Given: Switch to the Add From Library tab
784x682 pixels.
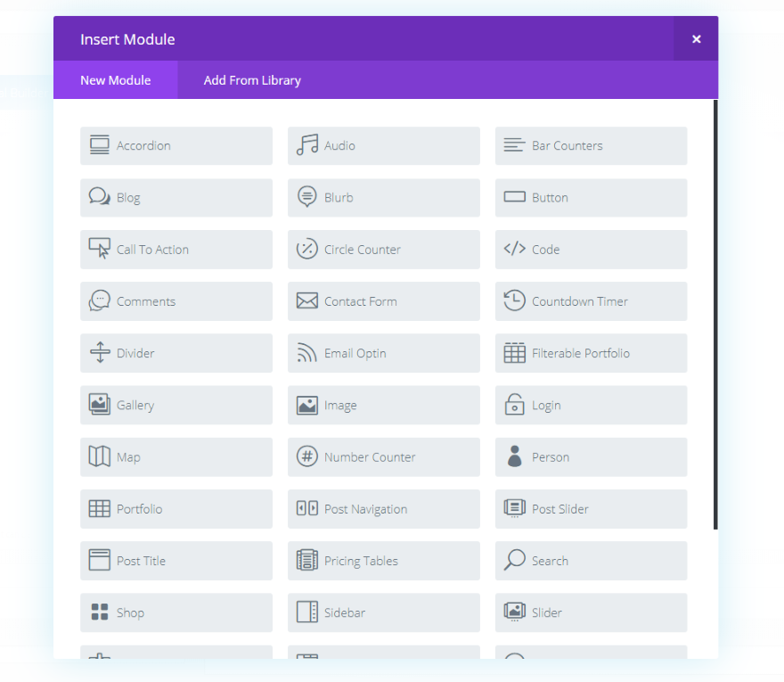Looking at the screenshot, I should click(x=252, y=80).
